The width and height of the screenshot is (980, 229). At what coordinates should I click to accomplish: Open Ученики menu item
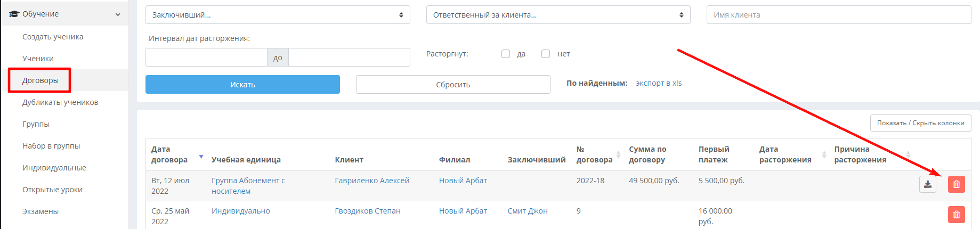[x=38, y=59]
